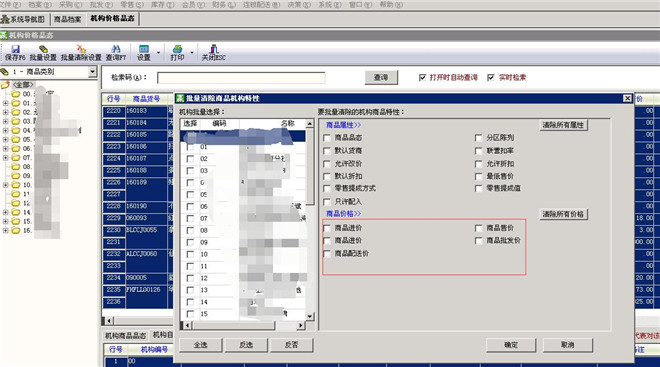Open the dropdown arrow beside 设置
Screen dimensions: 660x367
coord(158,53)
